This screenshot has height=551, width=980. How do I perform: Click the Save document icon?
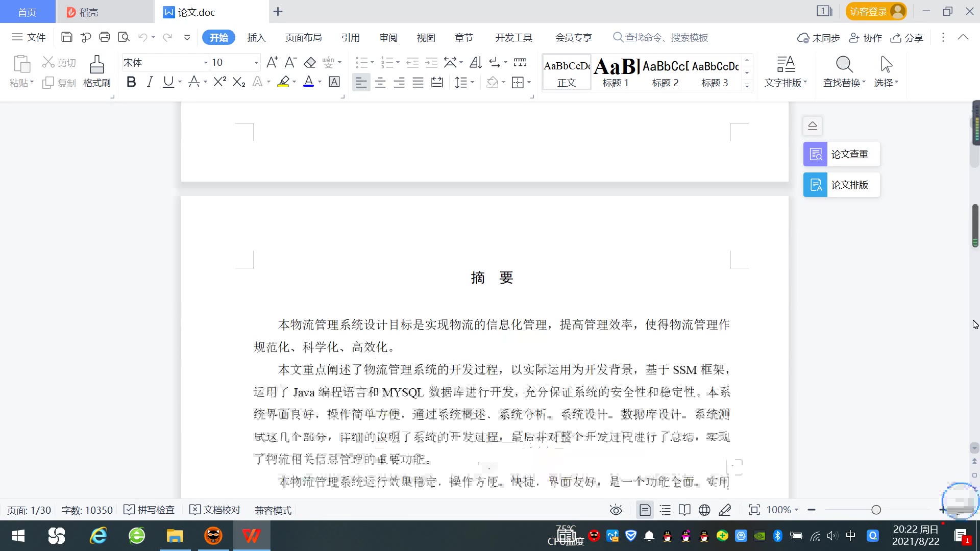66,37
